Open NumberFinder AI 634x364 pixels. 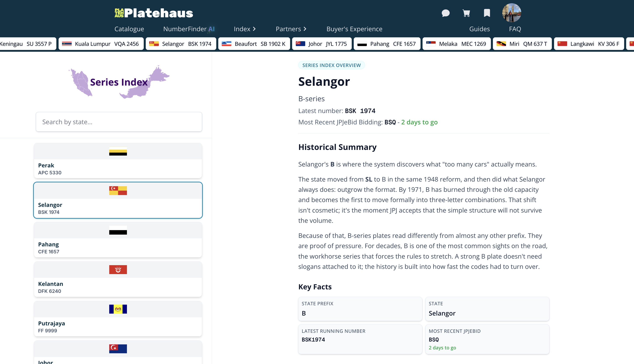tap(189, 29)
